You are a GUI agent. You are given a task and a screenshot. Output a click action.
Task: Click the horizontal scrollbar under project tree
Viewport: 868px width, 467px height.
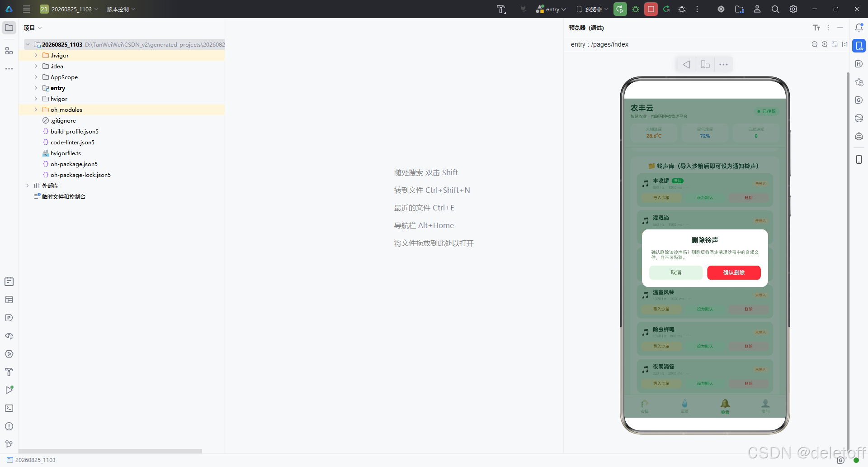(110, 451)
